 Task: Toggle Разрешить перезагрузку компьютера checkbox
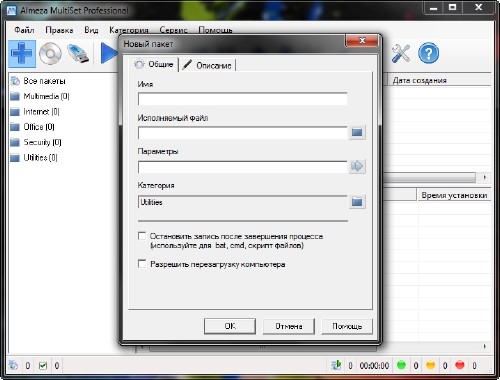coord(142,264)
